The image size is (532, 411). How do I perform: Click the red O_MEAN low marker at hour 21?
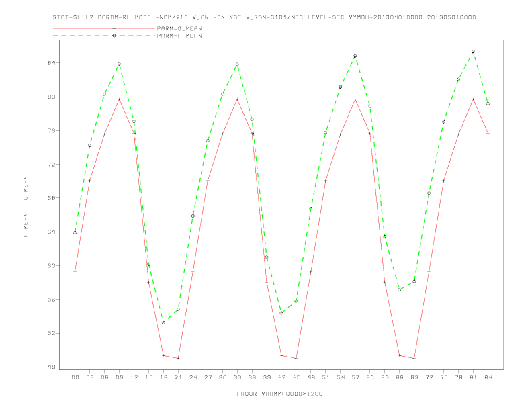pos(178,358)
